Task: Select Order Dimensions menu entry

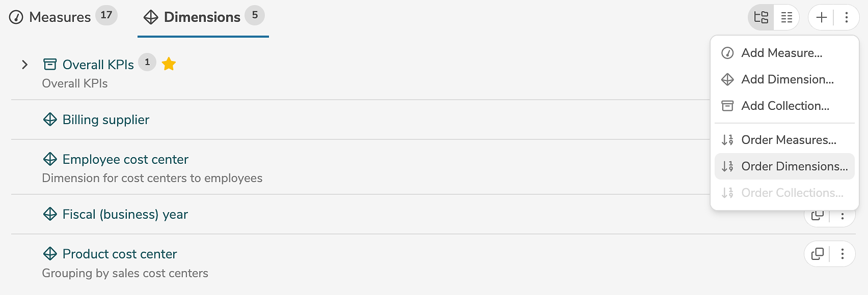Action: pos(794,166)
